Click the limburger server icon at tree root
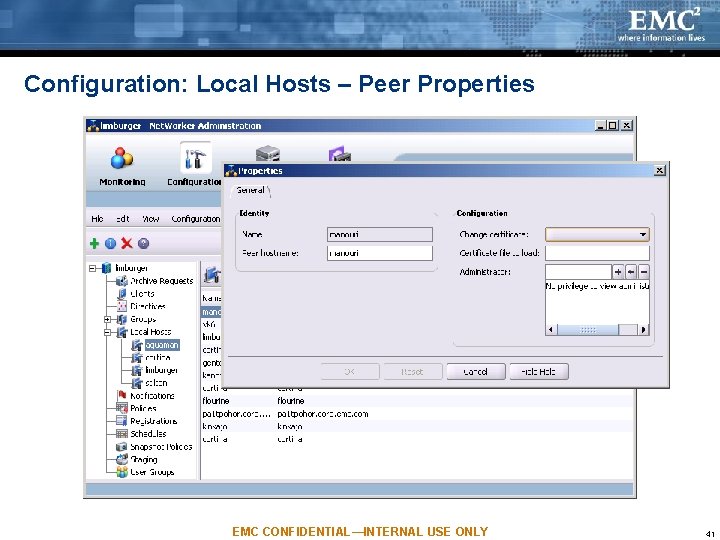Viewport: 720px width, 540px height. (107, 268)
